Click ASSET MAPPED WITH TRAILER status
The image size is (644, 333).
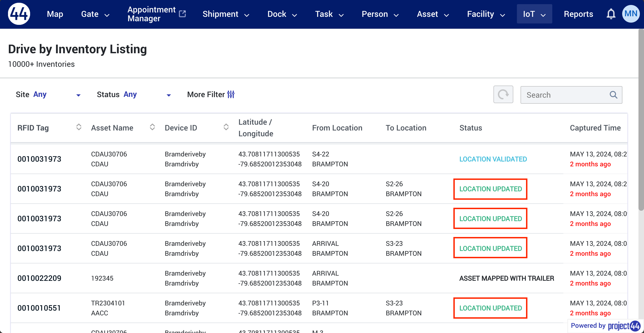click(x=506, y=278)
